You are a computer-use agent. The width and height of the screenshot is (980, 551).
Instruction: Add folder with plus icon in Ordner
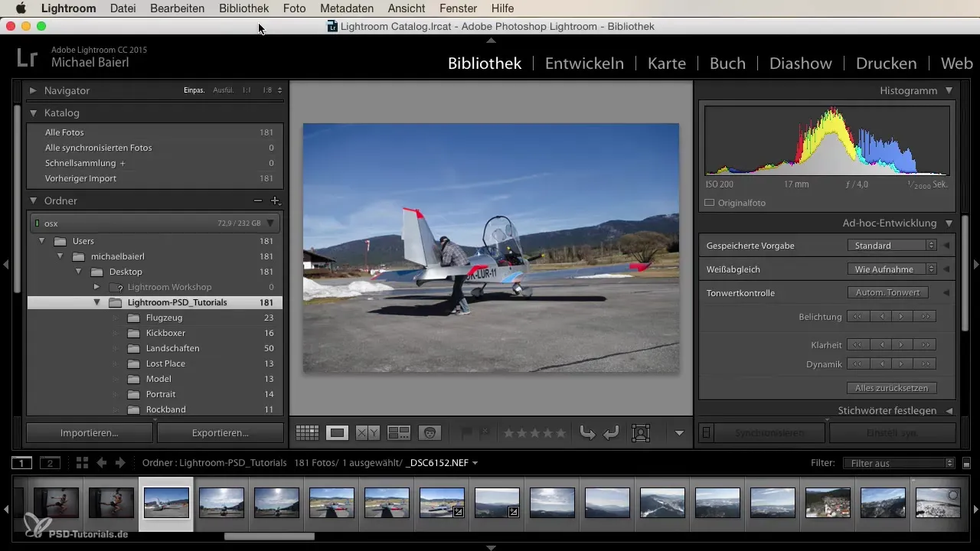click(x=276, y=201)
